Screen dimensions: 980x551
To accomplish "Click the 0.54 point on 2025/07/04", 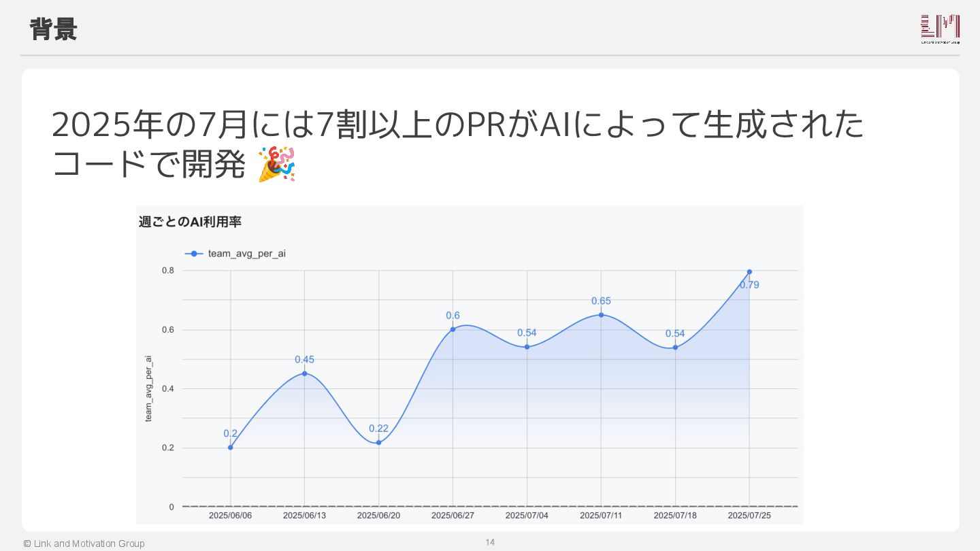I will point(527,347).
